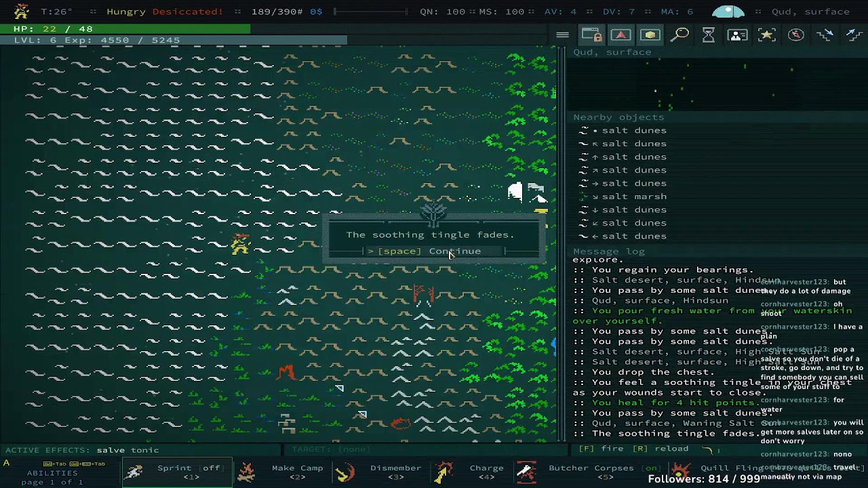Click the red creature tile on map
The image size is (868, 488).
click(286, 372)
